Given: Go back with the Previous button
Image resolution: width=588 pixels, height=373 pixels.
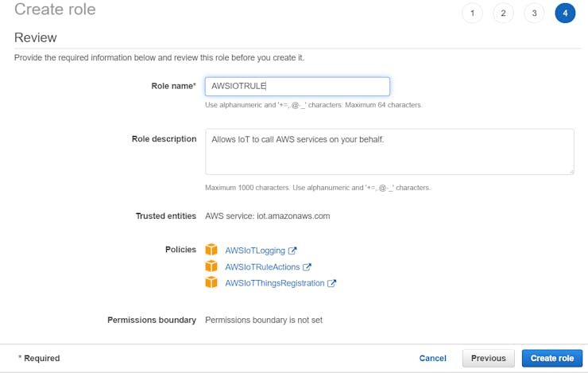Looking at the screenshot, I should (x=488, y=359).
